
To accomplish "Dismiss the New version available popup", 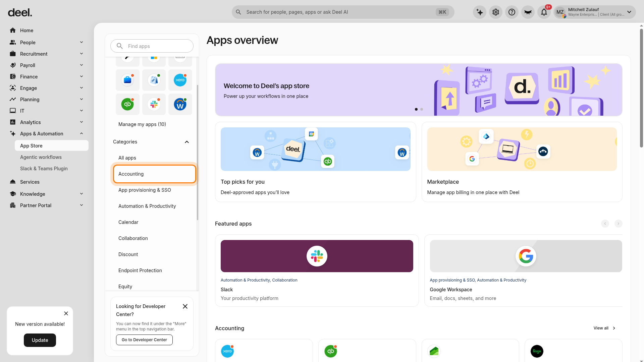I will [66, 313].
